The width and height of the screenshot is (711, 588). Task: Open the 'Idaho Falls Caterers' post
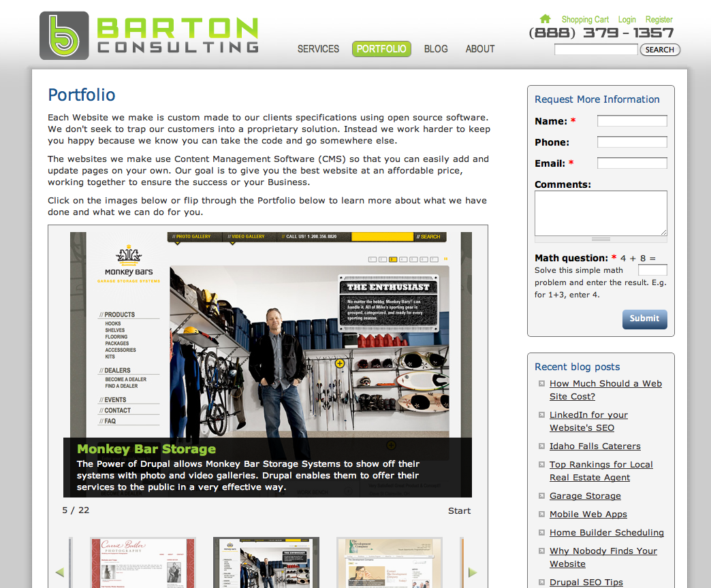[595, 446]
